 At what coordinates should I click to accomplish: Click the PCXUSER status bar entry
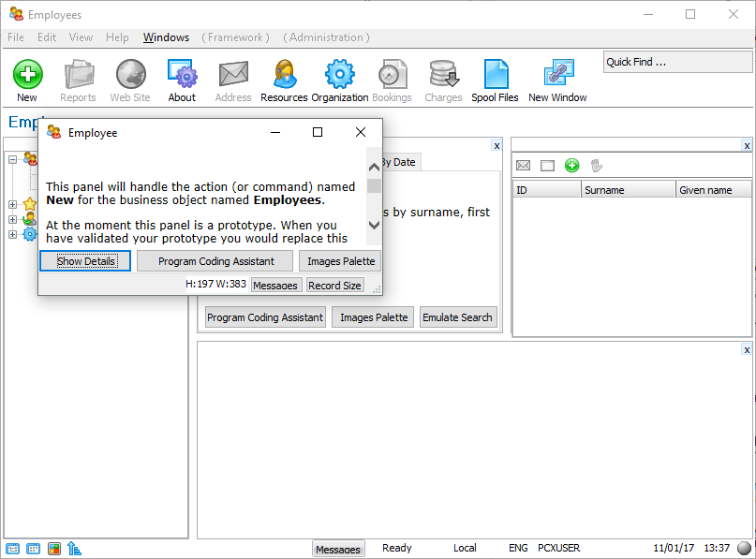pyautogui.click(x=559, y=548)
